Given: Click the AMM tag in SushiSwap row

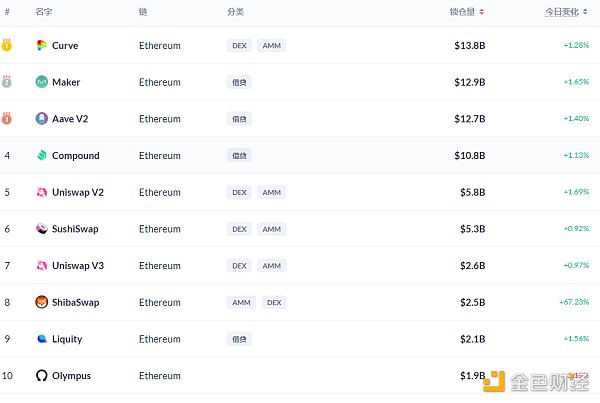Looking at the screenshot, I should point(271,229).
